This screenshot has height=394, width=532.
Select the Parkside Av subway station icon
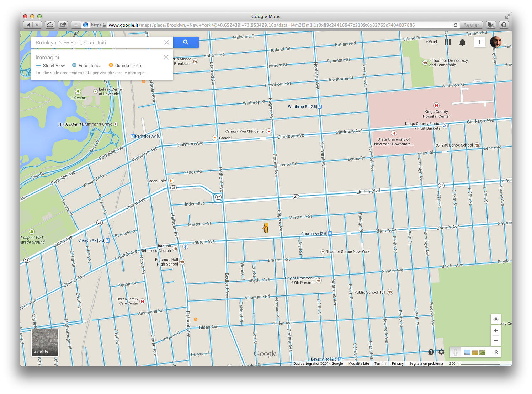point(133,136)
